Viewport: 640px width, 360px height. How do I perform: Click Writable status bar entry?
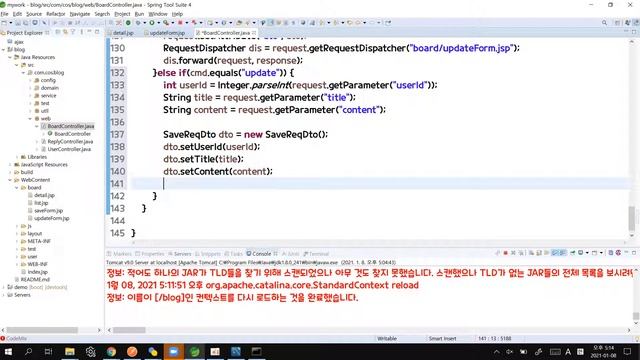[387, 338]
